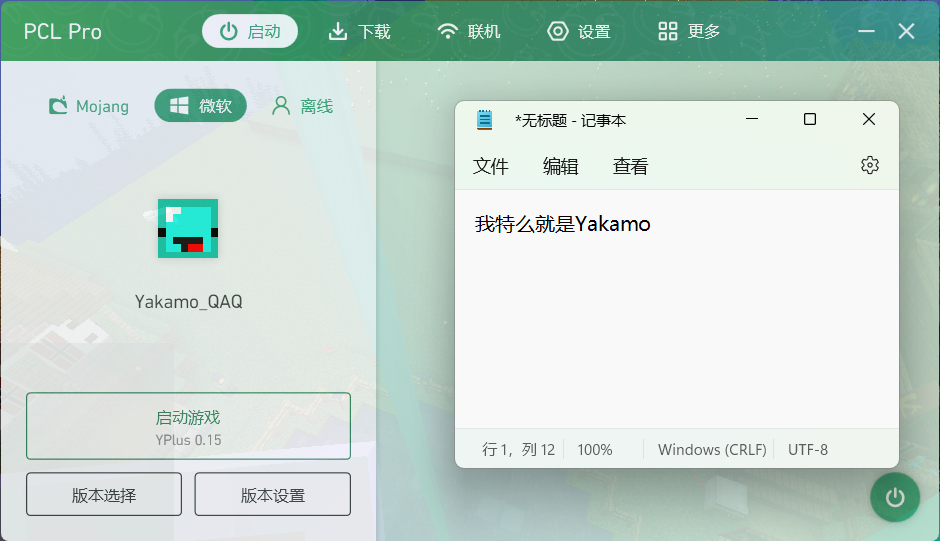Open the 更多 more tab
Viewport: 940px width, 541px height.
point(689,31)
